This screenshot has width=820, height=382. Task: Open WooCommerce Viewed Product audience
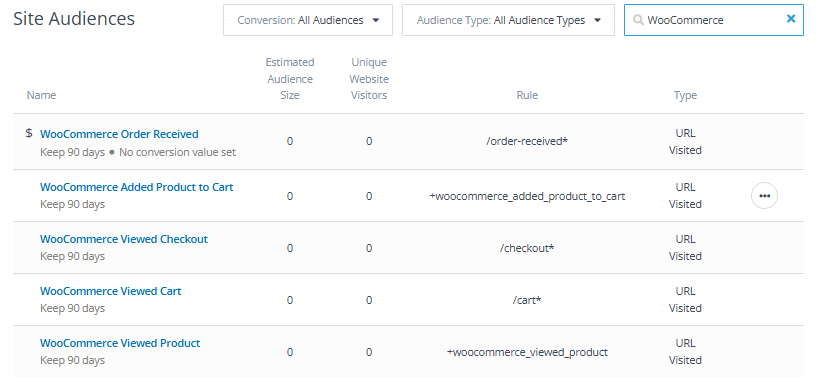coord(120,343)
